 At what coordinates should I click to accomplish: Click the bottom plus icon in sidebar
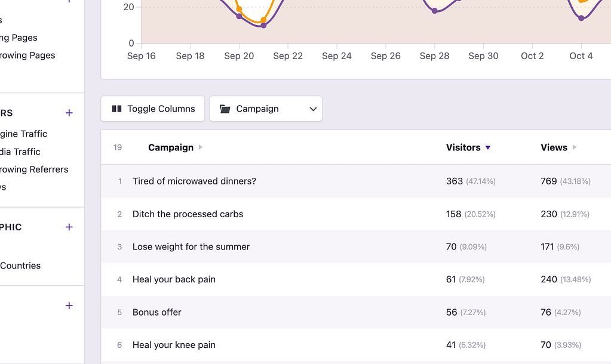69,306
